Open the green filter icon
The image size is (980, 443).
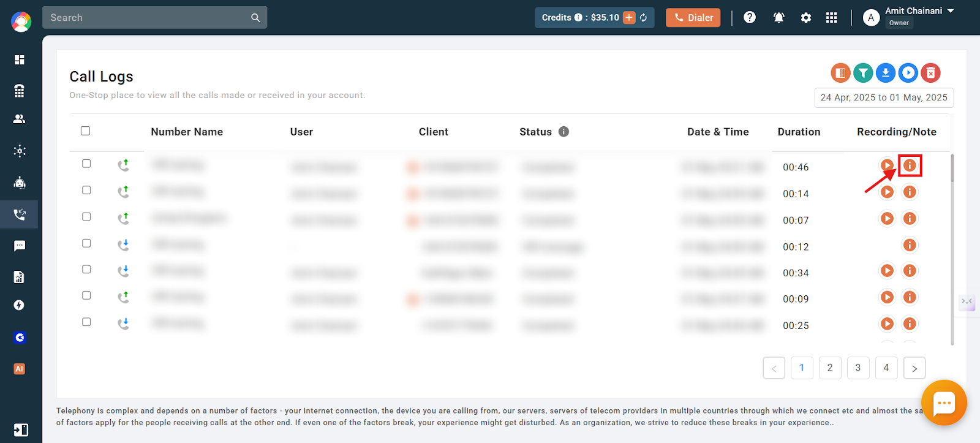click(863, 73)
